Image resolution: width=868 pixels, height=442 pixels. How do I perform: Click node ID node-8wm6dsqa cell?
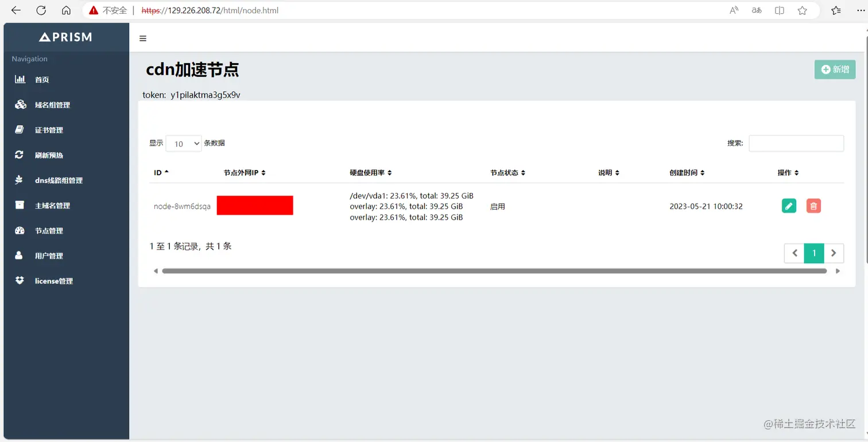182,206
